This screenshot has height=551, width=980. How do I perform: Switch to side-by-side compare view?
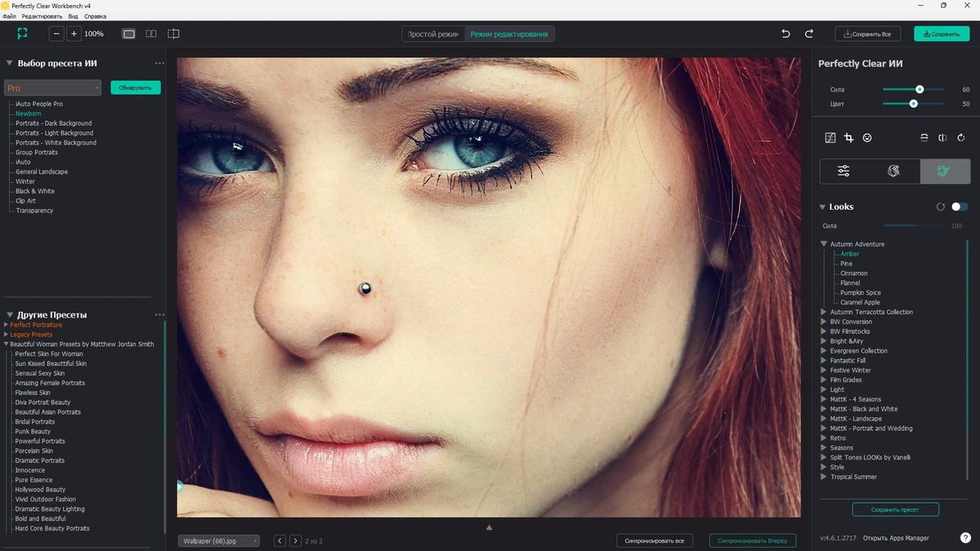[151, 33]
